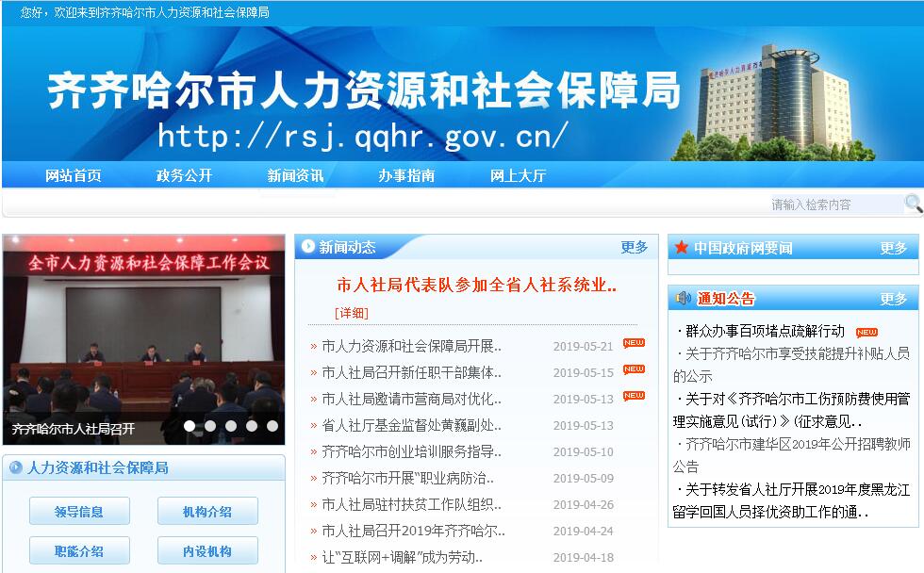Screen dimensions: 924x573
Task: Expand 更多 in the 新闻动态 section
Action: (634, 247)
